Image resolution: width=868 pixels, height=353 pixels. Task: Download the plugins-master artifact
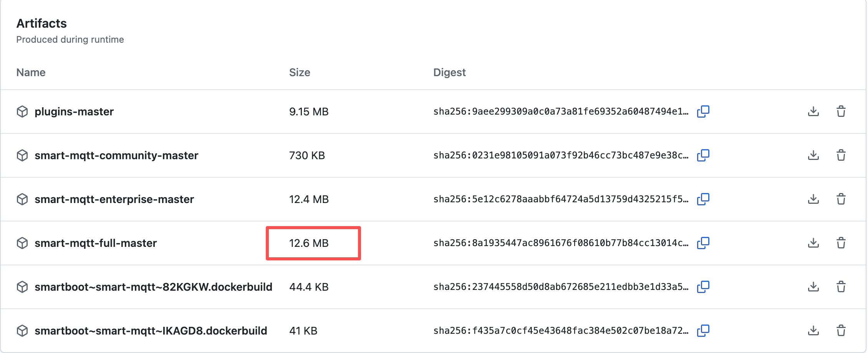click(x=813, y=112)
